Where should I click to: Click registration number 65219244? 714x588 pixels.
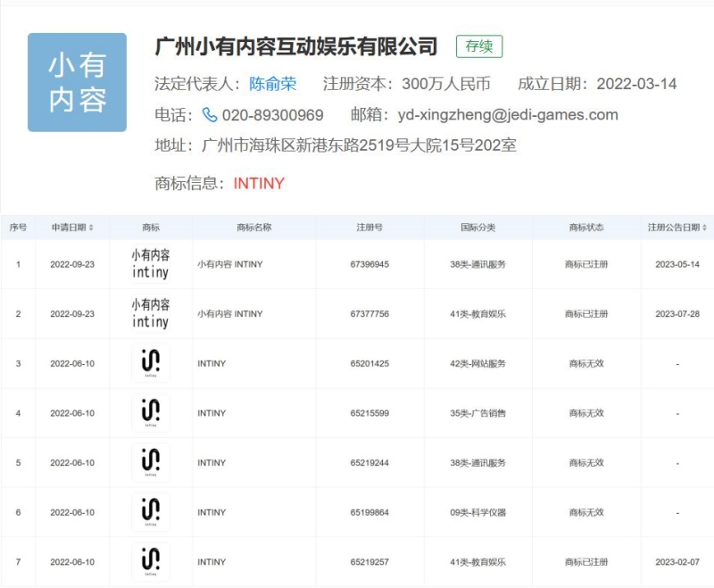point(369,463)
